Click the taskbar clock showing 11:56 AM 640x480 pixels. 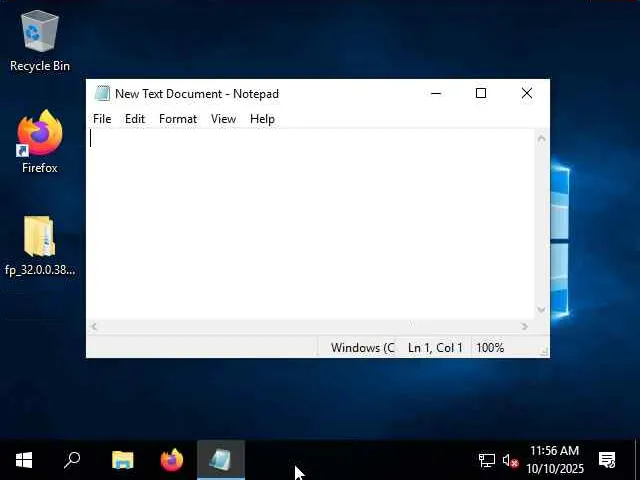tap(554, 460)
